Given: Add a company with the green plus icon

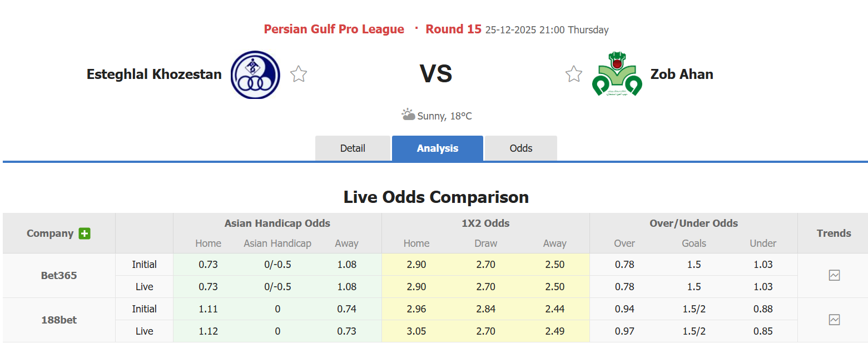Looking at the screenshot, I should (85, 233).
